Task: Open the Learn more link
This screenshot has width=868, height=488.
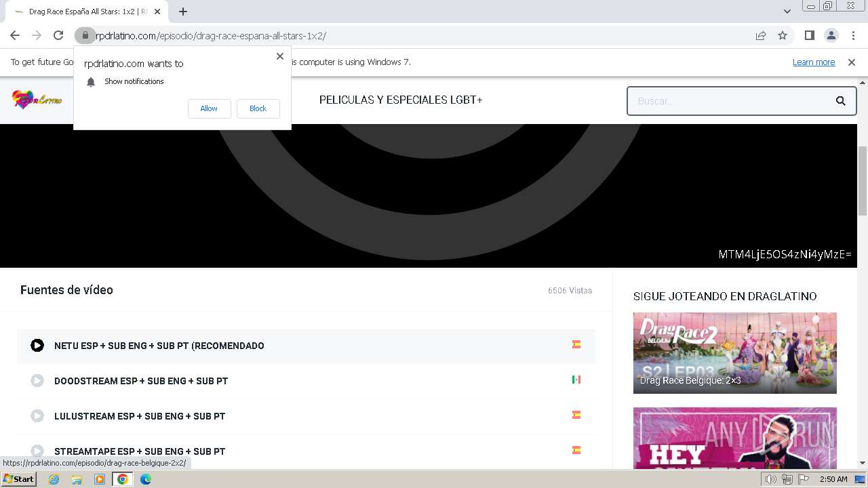Action: tap(814, 62)
